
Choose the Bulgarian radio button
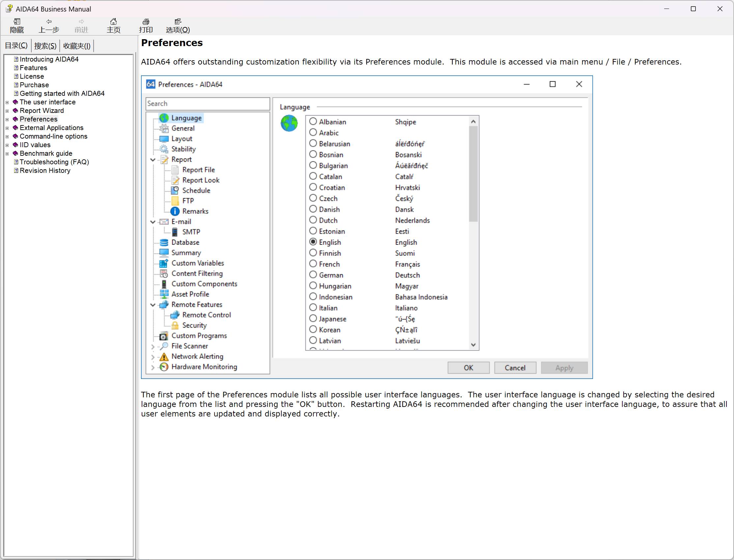313,165
